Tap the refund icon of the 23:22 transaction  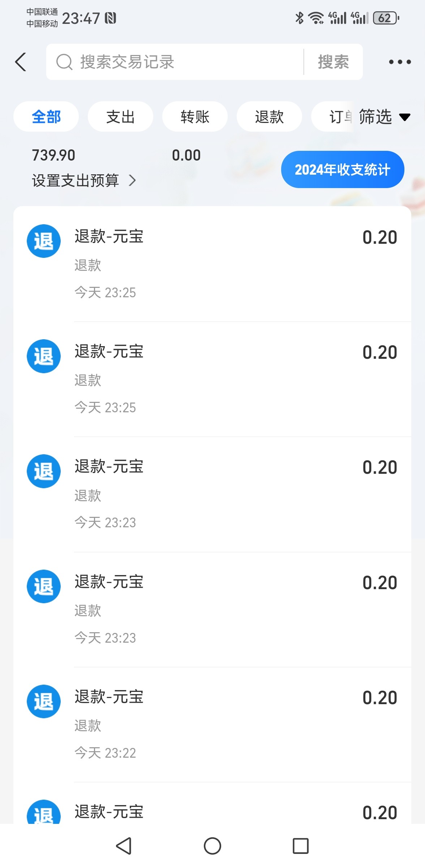point(44,701)
